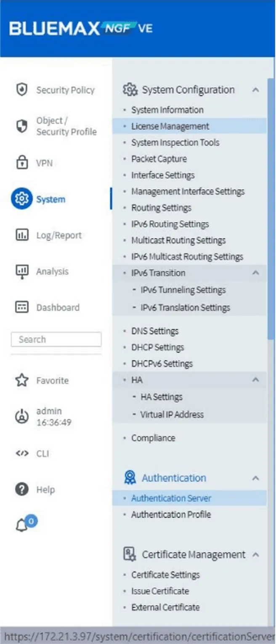
Task: Open IPv6 Tunneling Settings
Action: point(183,290)
